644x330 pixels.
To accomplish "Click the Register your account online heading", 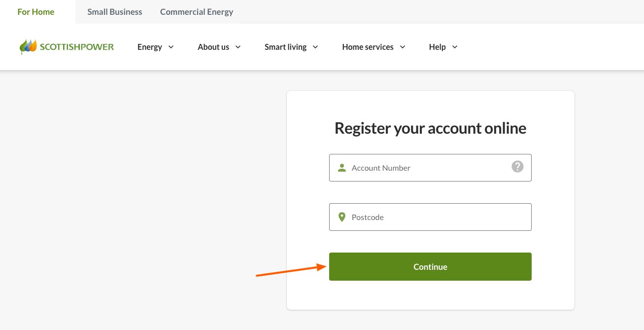I will pyautogui.click(x=430, y=128).
